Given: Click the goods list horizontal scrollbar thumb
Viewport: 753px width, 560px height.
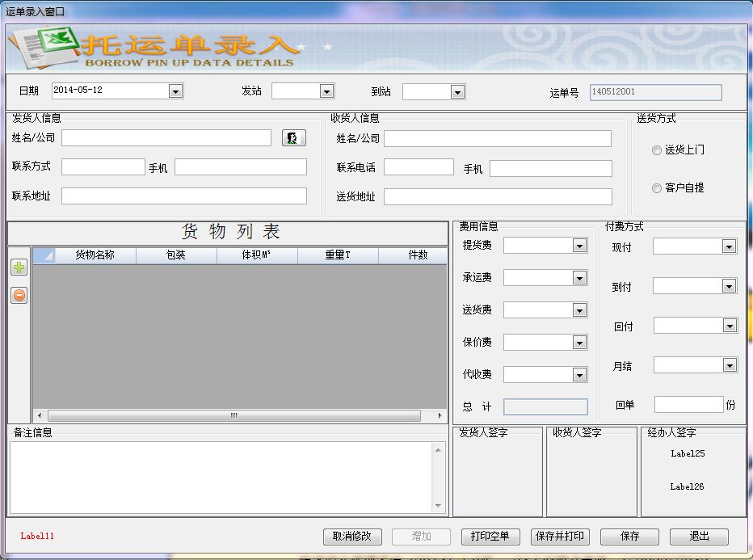Looking at the screenshot, I should click(x=234, y=415).
